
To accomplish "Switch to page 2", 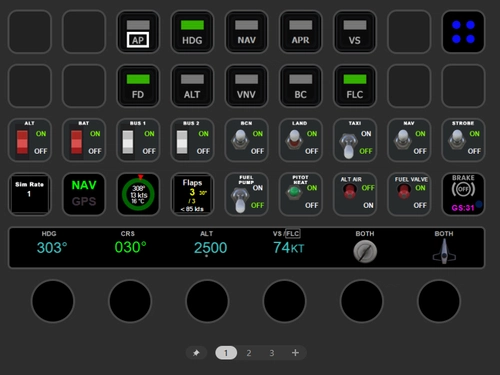I will click(x=249, y=353).
